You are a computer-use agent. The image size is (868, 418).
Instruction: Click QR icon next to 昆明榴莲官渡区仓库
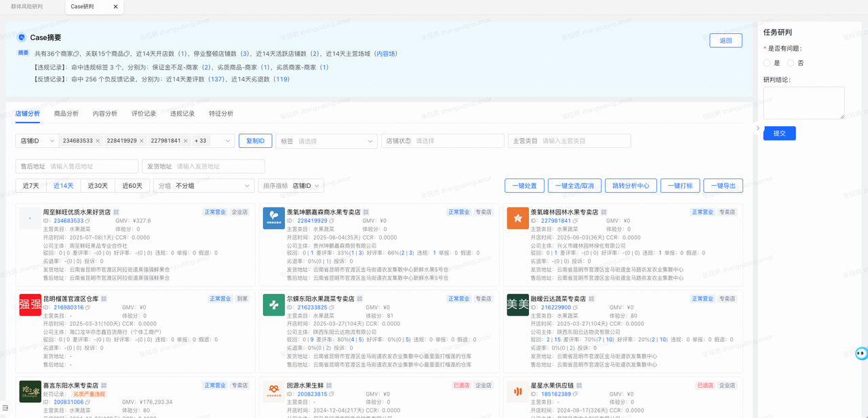[104, 299]
